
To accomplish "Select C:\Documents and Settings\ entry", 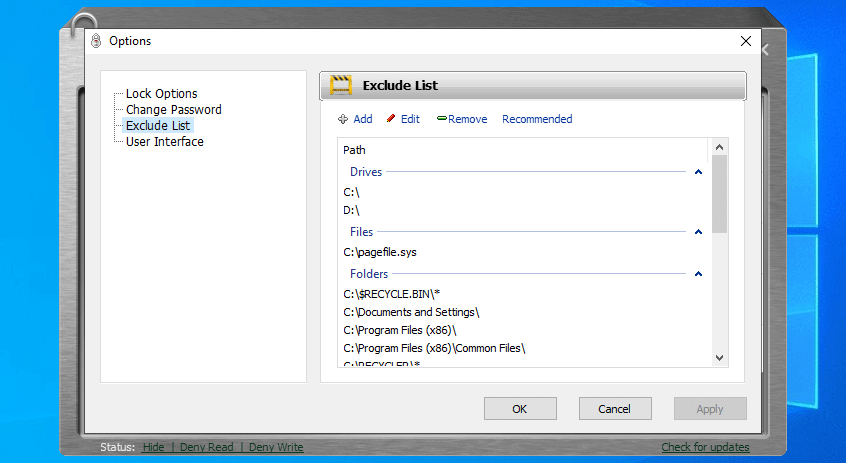I will 411,312.
